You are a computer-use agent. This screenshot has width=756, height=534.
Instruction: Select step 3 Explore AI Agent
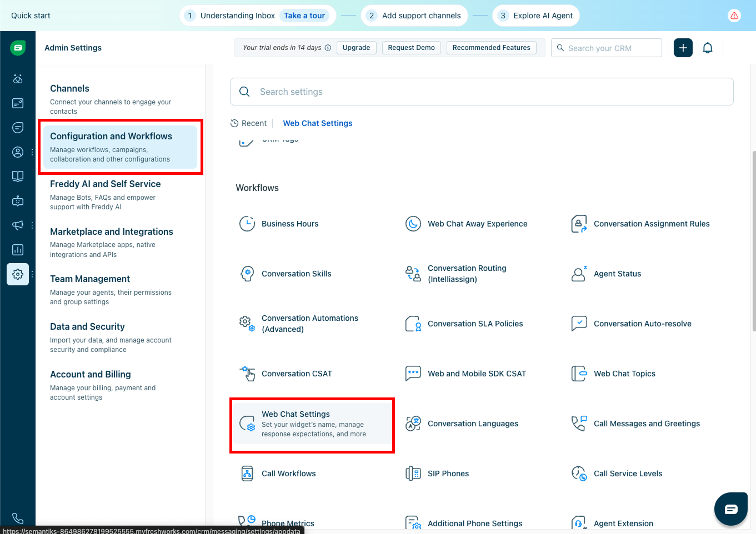(536, 16)
